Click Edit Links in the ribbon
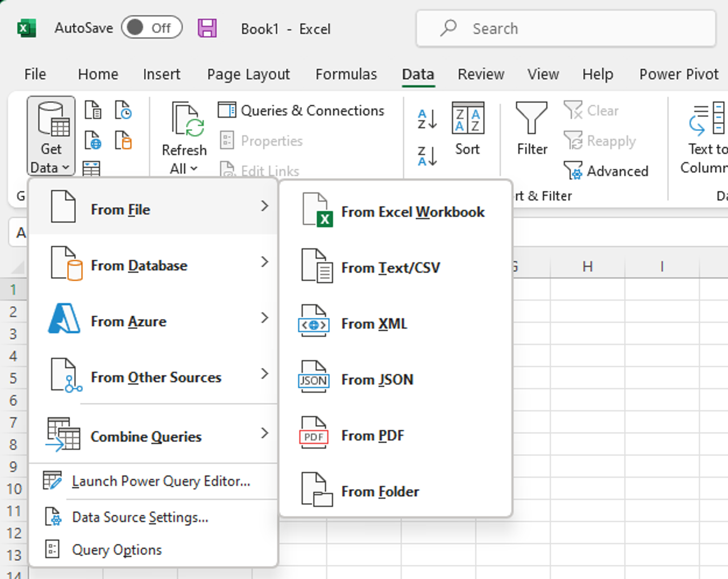Image resolution: width=728 pixels, height=579 pixels. pyautogui.click(x=259, y=170)
